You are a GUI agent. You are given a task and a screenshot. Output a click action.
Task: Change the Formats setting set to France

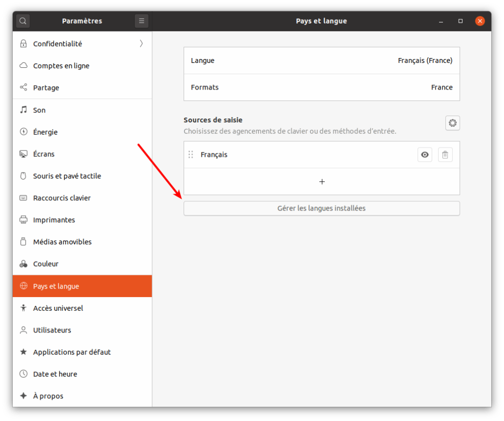321,87
